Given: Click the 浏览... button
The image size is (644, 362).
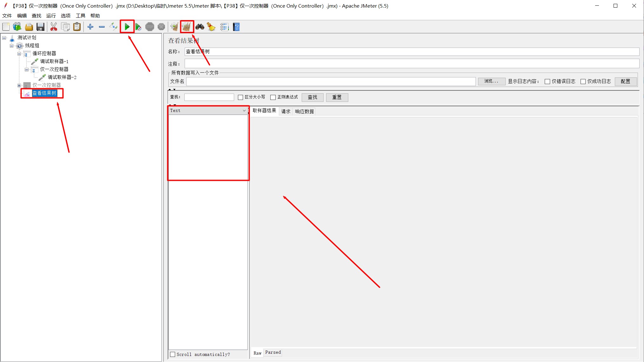Looking at the screenshot, I should [x=491, y=82].
